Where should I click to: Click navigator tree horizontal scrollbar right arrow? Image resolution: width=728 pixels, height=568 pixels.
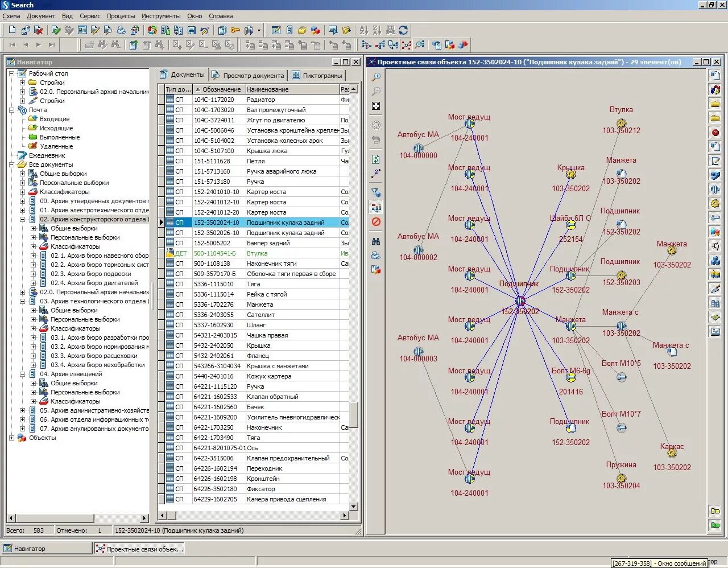(x=144, y=518)
